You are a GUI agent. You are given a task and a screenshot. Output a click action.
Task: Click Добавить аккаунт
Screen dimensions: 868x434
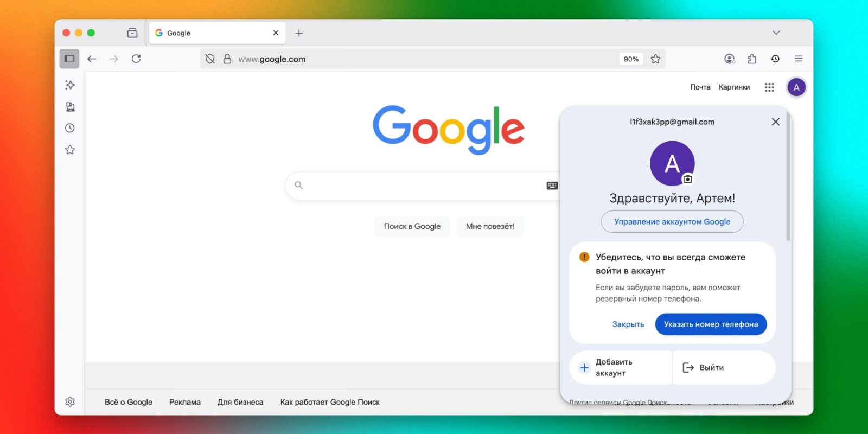[620, 367]
